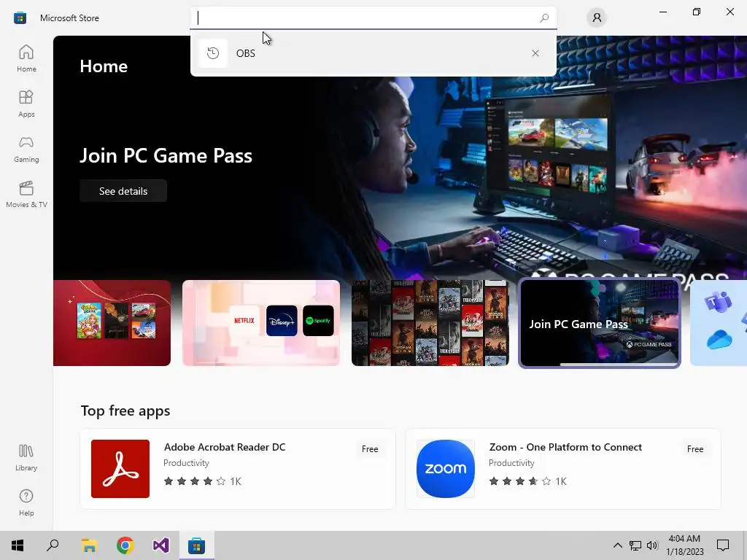Select the Join PC Game Pass thumbnail
Image resolution: width=747 pixels, height=560 pixels.
pyautogui.click(x=600, y=323)
